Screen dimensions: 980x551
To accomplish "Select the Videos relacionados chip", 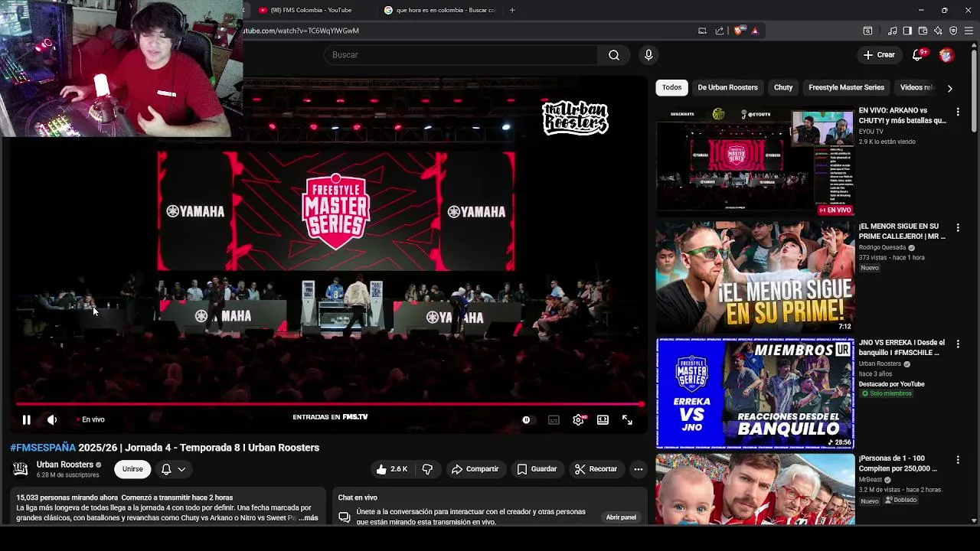I will click(x=917, y=87).
